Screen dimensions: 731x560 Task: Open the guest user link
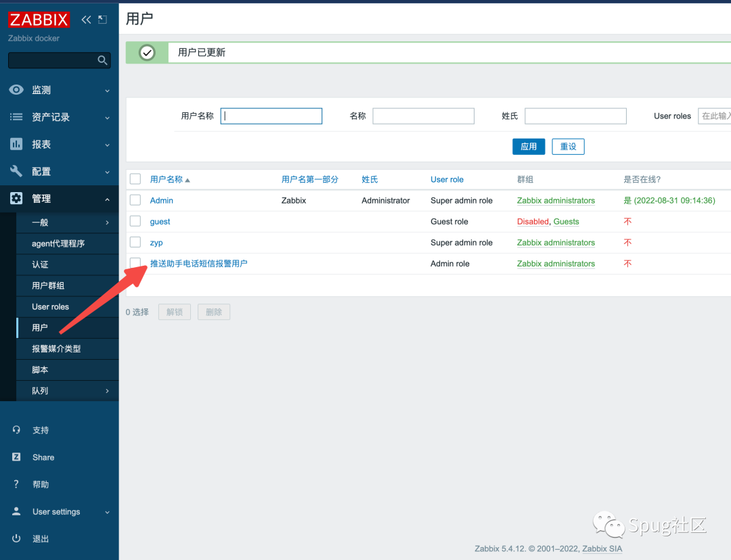point(160,222)
